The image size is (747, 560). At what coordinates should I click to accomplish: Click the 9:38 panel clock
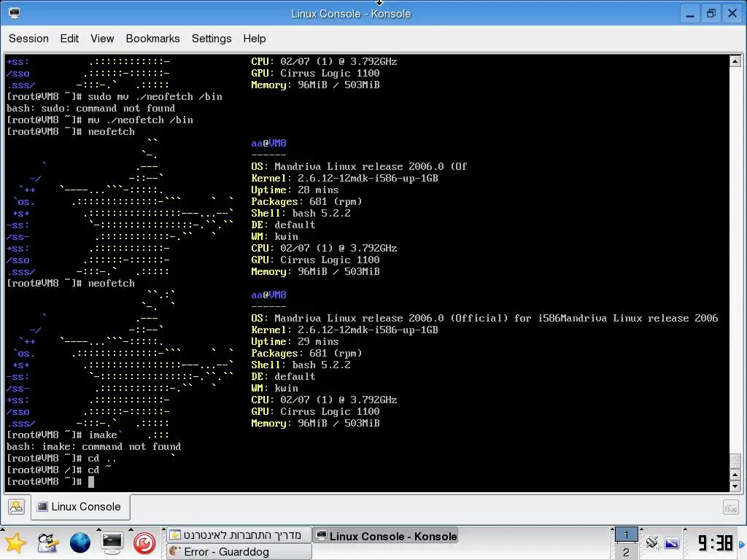coord(715,542)
